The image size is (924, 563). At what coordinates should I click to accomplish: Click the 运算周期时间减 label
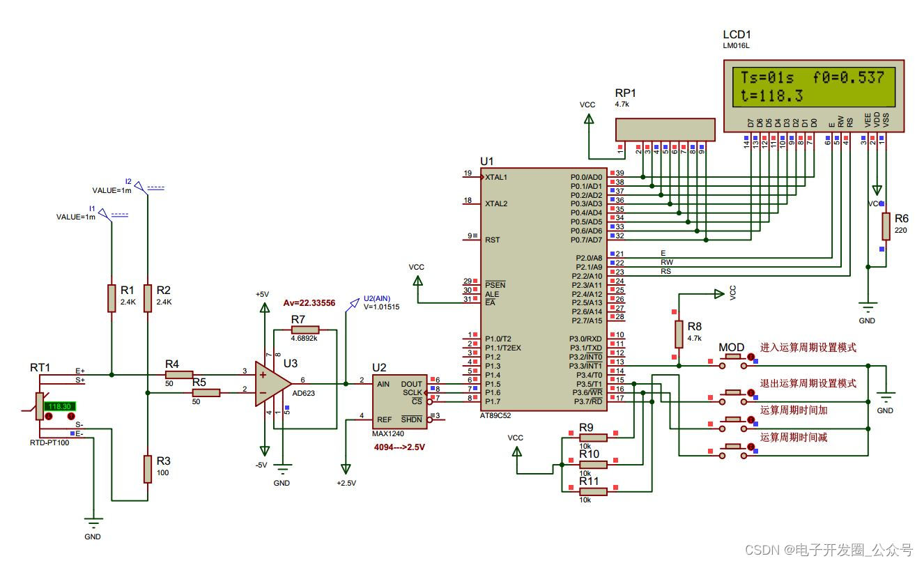794,438
